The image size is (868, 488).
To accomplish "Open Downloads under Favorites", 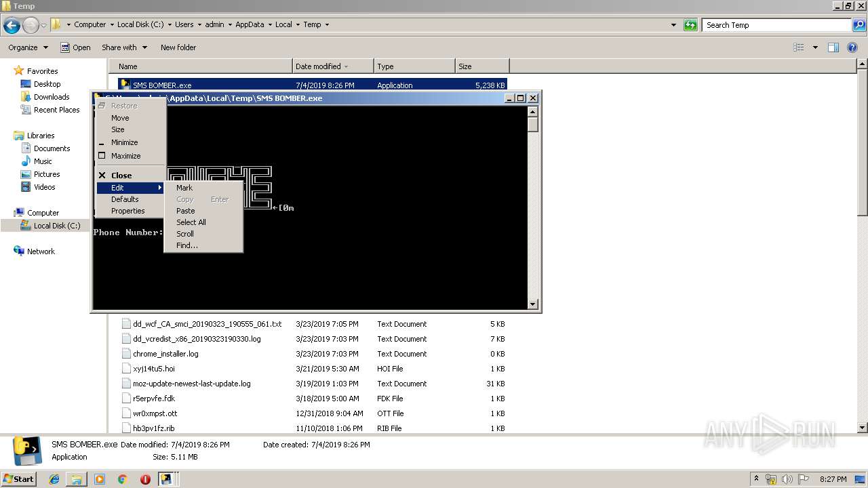I will pos(52,97).
